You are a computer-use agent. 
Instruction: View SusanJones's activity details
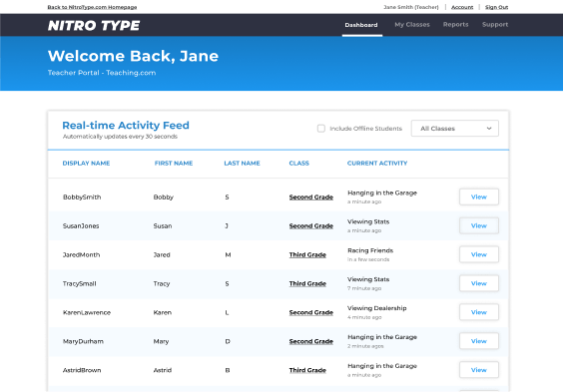(478, 225)
